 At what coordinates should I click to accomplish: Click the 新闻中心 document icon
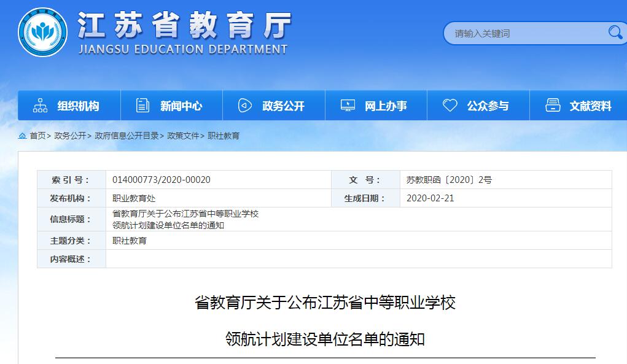tap(142, 106)
